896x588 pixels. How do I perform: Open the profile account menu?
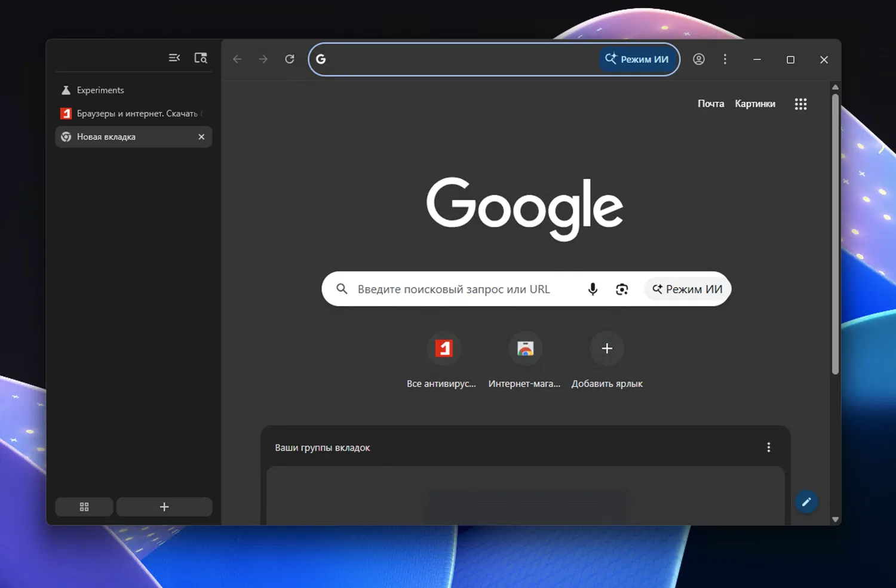tap(699, 59)
